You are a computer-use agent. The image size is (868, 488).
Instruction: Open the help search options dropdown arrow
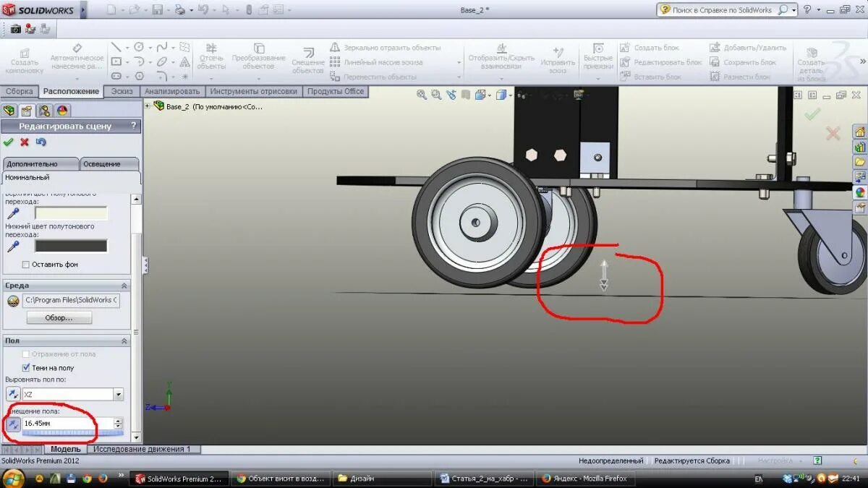click(793, 10)
